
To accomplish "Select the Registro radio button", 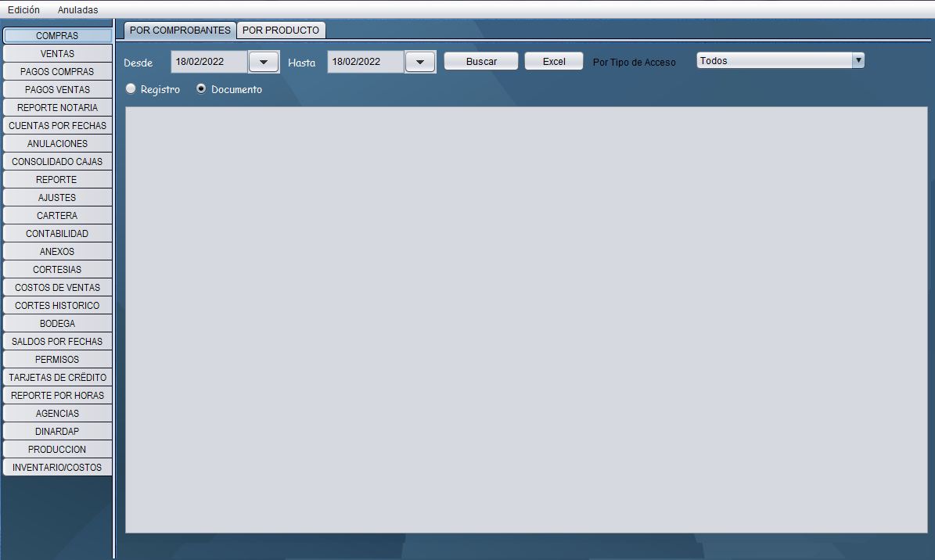I will (131, 89).
